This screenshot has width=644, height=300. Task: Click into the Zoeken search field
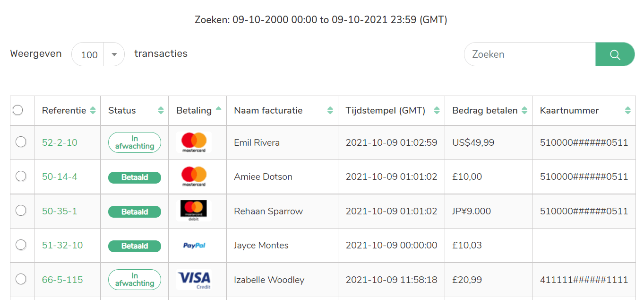pyautogui.click(x=529, y=54)
